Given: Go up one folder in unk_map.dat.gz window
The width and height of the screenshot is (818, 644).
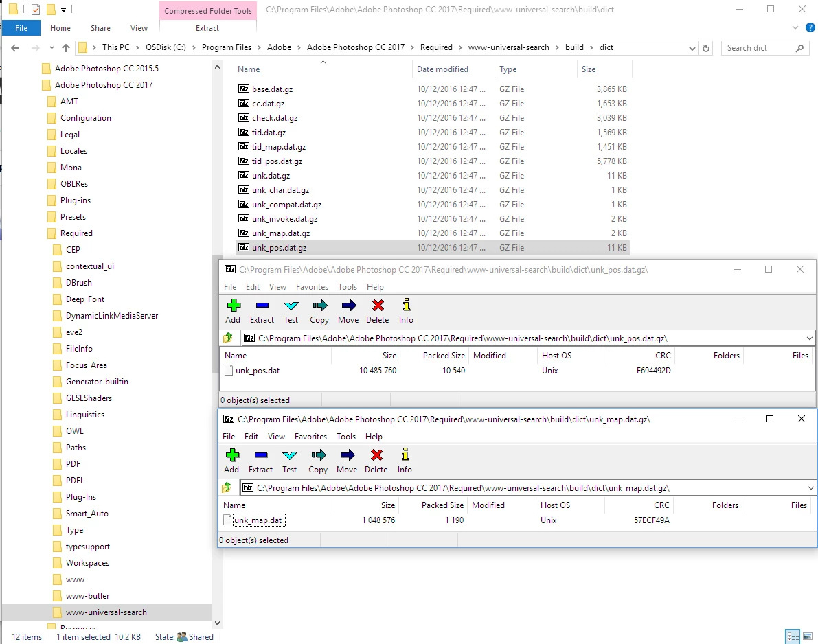Looking at the screenshot, I should 227,487.
